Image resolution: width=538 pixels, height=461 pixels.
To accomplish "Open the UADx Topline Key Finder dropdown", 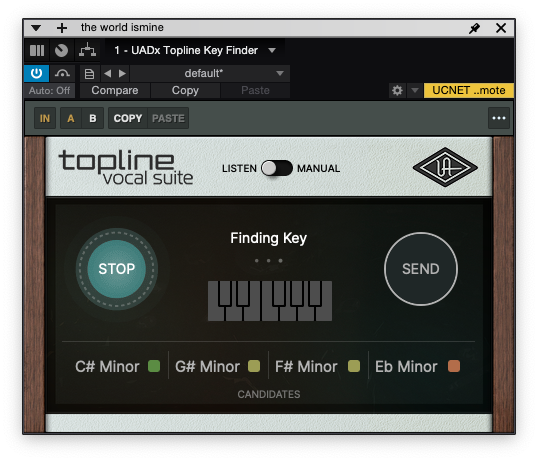I will pyautogui.click(x=195, y=50).
